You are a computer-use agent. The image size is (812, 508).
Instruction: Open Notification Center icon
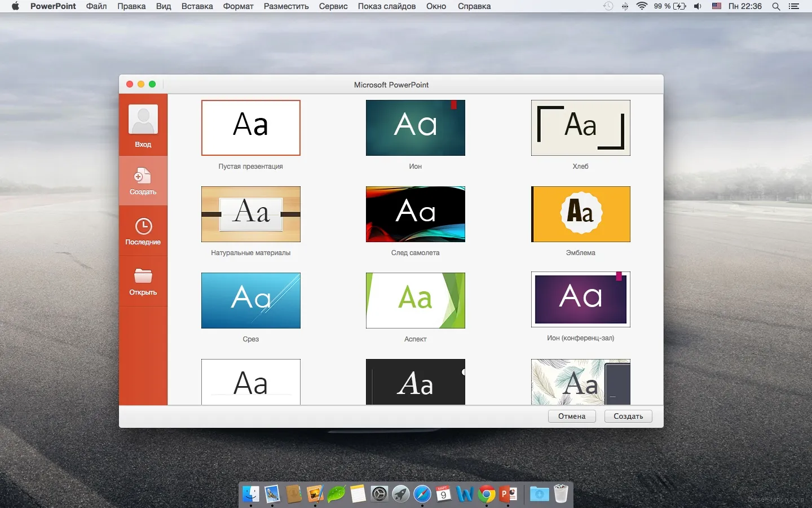[794, 6]
